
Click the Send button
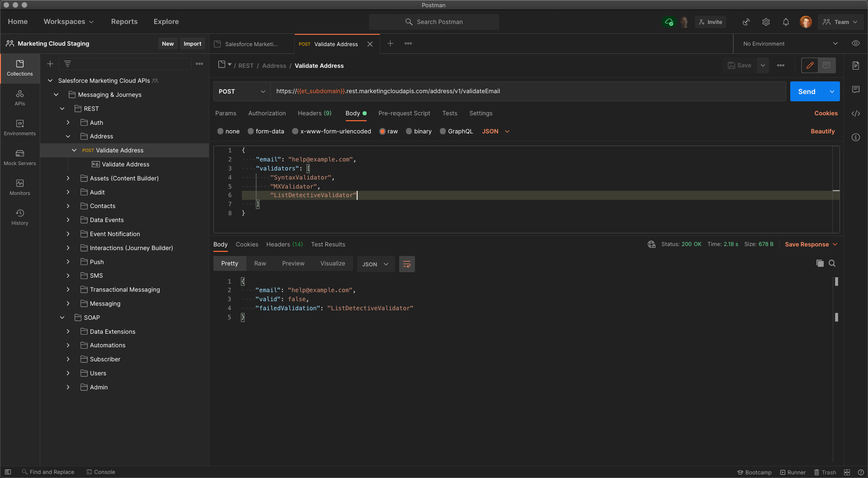click(807, 91)
